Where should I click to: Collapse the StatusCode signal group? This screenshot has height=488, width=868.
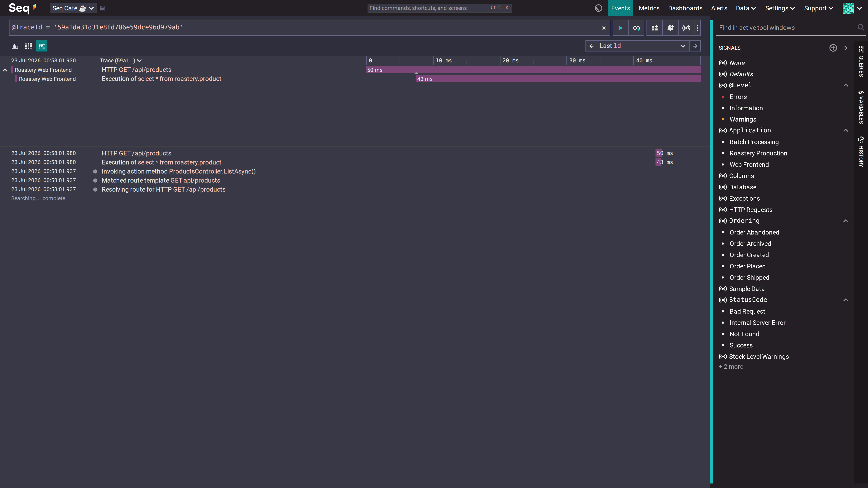click(846, 300)
